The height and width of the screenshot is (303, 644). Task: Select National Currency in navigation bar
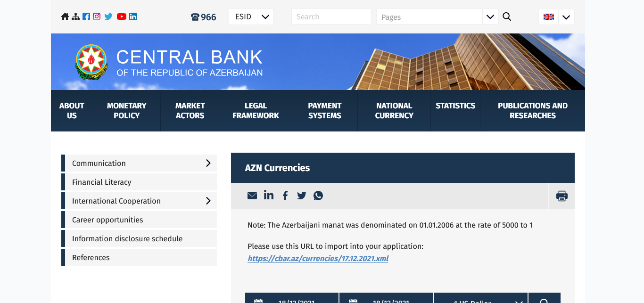(394, 111)
